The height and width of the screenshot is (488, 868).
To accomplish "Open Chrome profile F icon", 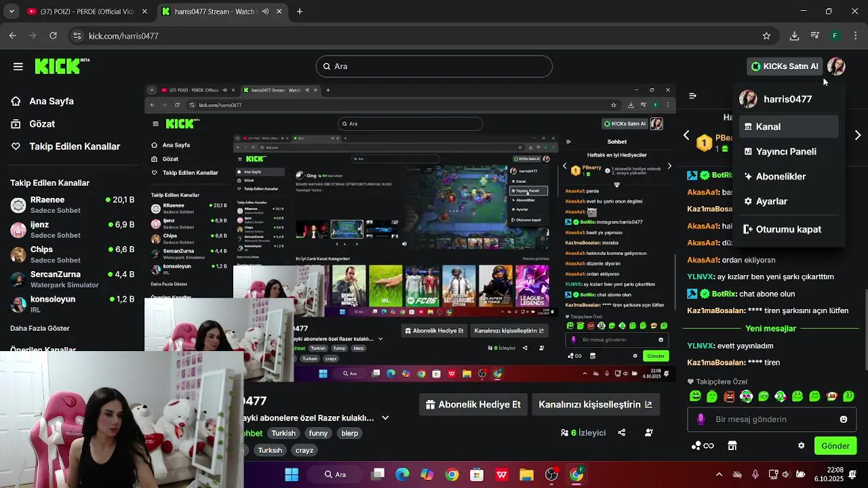I will [x=835, y=36].
